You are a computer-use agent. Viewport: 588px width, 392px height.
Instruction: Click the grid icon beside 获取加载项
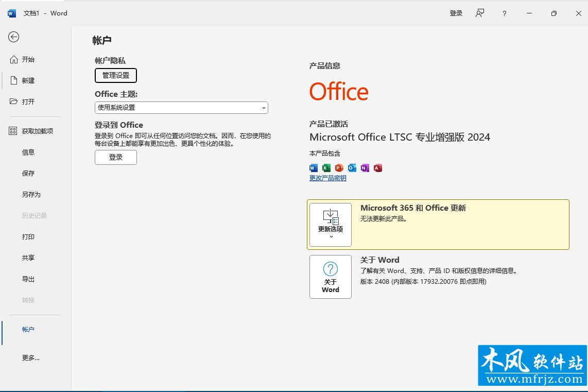(13, 131)
